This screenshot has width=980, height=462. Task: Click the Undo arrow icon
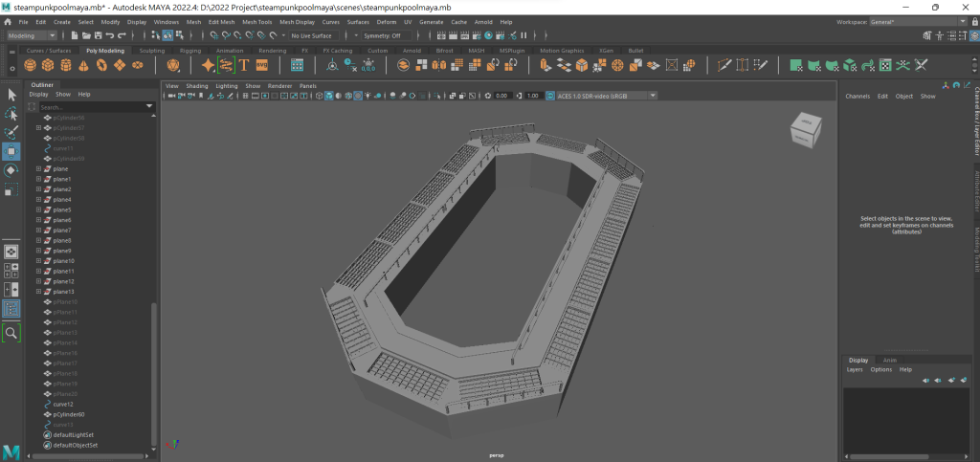coord(111,35)
